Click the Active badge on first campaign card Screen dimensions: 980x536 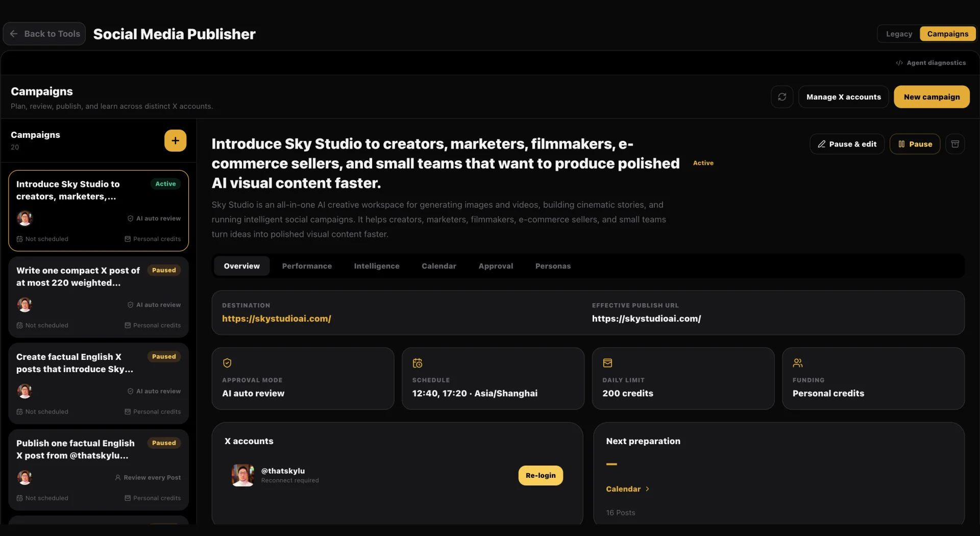165,184
